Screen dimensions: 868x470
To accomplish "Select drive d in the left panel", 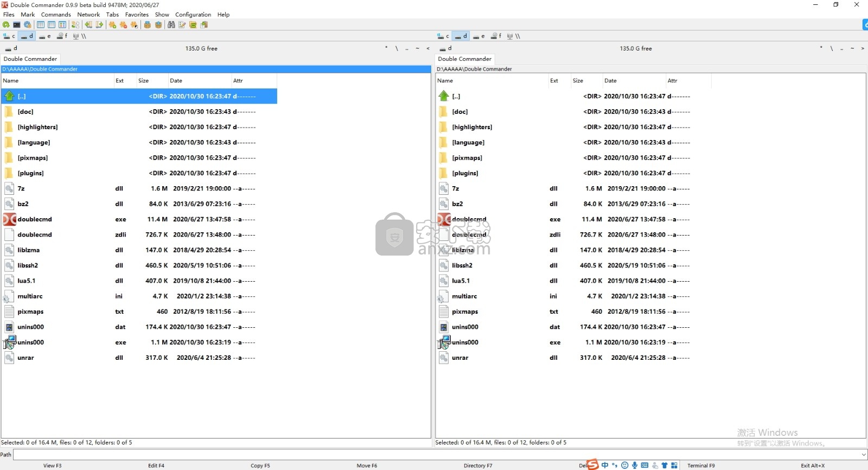I will point(27,36).
